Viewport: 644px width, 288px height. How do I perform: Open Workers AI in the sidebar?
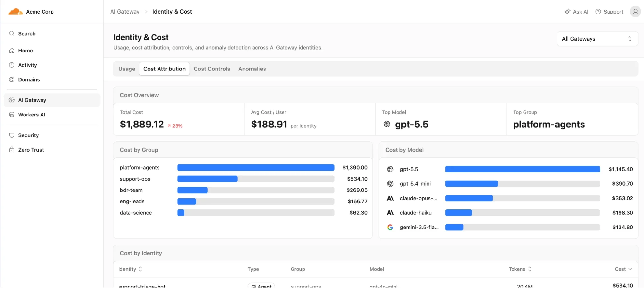pos(52,115)
